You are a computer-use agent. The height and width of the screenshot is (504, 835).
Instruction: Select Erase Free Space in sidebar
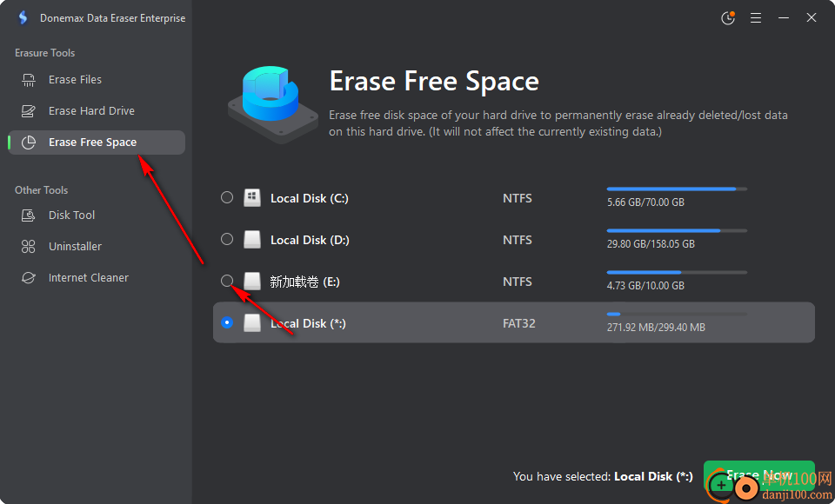pyautogui.click(x=97, y=143)
